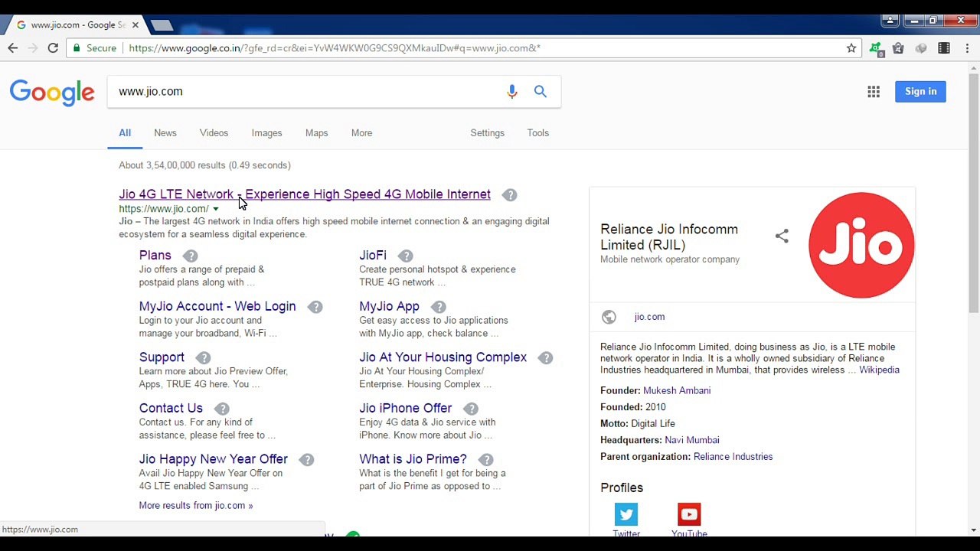
Task: Click the question mark next to Jio At Your Housing Complex
Action: coord(546,358)
